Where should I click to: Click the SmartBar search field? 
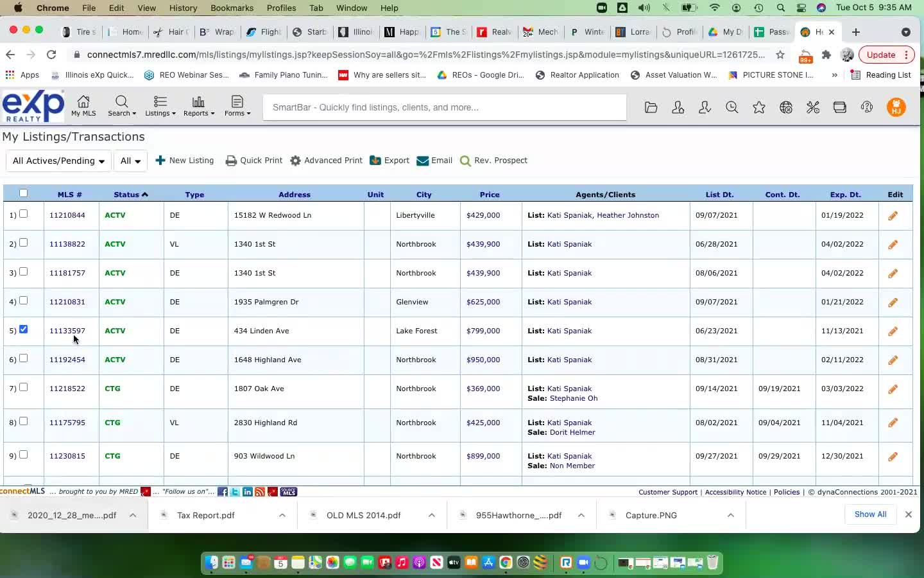(445, 107)
